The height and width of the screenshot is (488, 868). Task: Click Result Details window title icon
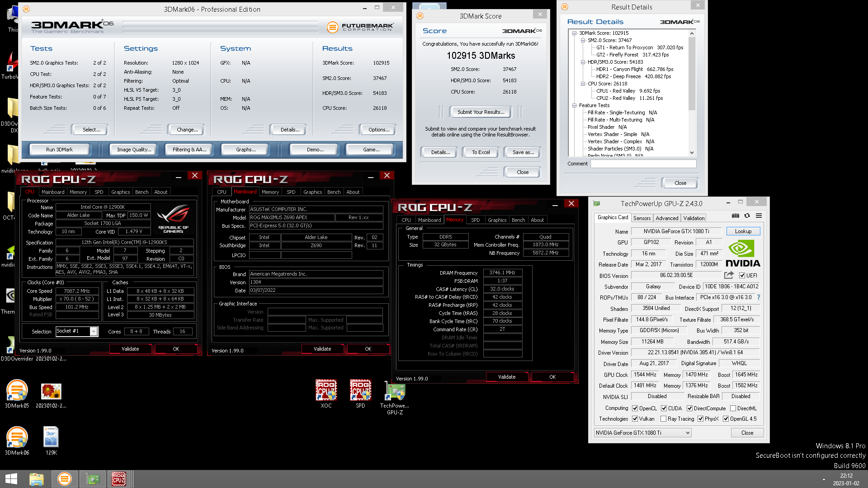tap(564, 7)
